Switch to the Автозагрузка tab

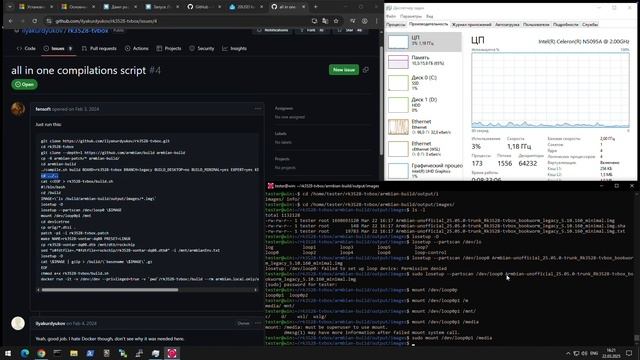pyautogui.click(x=507, y=24)
